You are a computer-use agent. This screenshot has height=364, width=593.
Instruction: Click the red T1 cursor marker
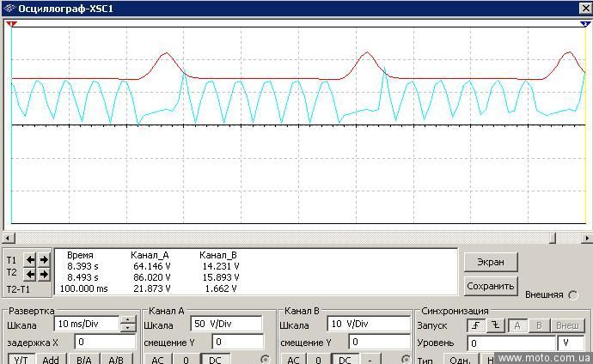(11, 24)
